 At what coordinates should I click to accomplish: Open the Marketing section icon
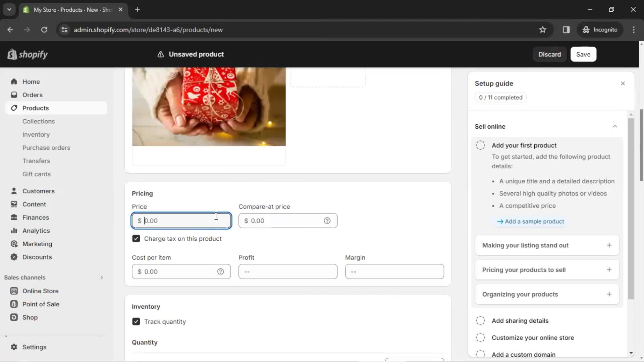pyautogui.click(x=14, y=244)
